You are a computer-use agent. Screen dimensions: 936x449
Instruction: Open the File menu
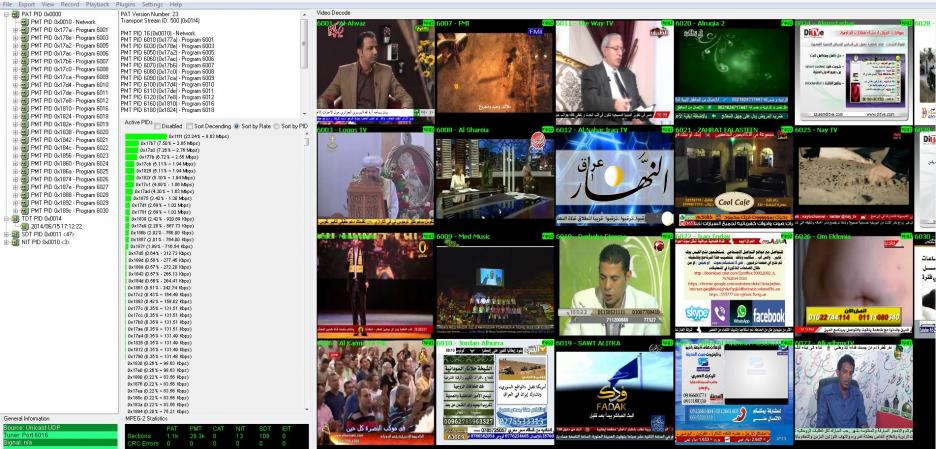[7, 4]
